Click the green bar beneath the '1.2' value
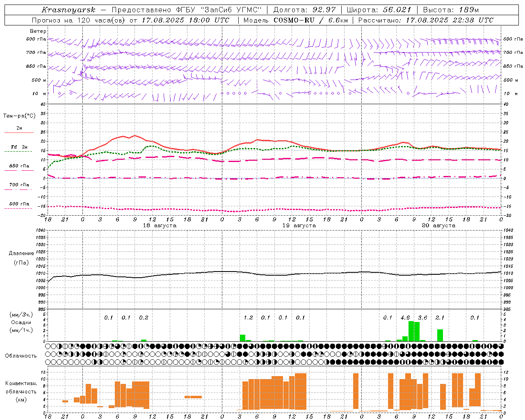Viewport: 525px width, 420px height. pos(242,338)
